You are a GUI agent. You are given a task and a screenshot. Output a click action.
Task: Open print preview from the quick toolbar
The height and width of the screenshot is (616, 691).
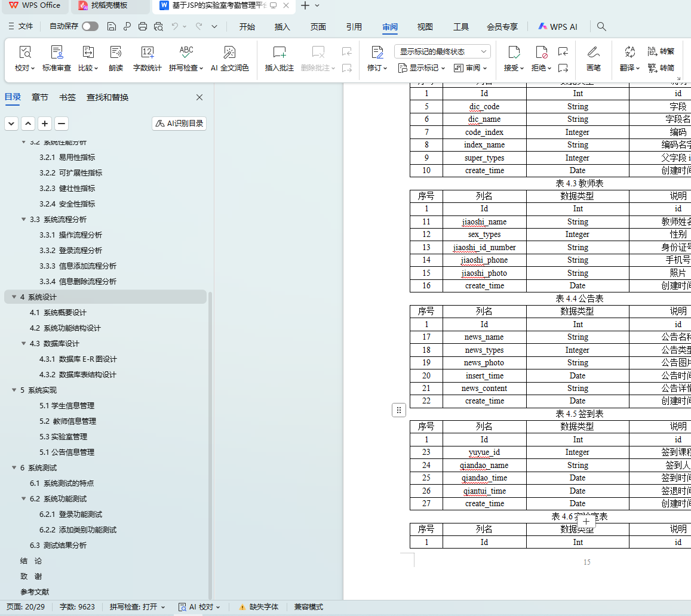point(158,26)
